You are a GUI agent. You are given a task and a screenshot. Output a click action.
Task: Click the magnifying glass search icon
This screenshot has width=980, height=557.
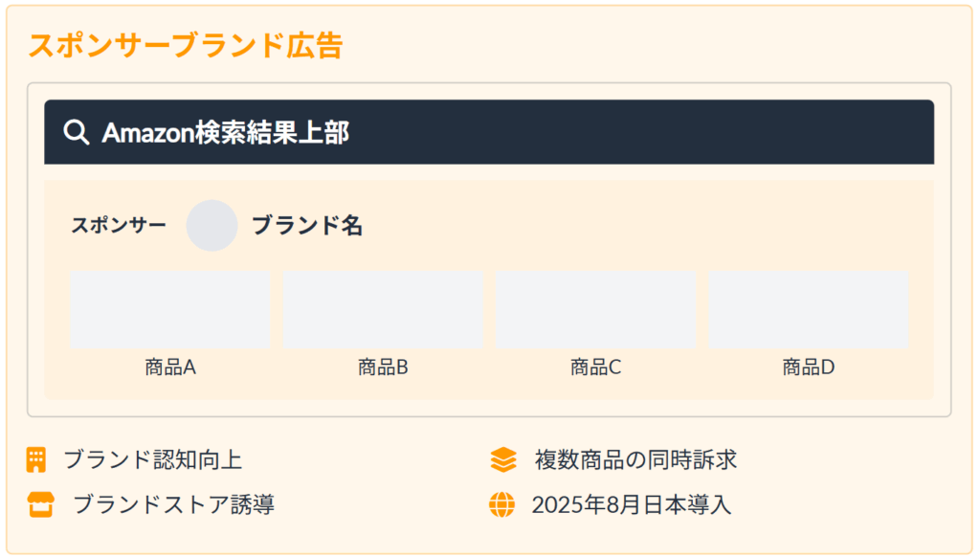[x=77, y=132]
